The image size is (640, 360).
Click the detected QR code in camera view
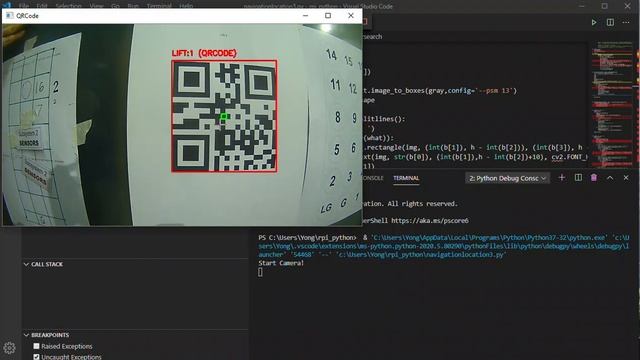(x=224, y=116)
